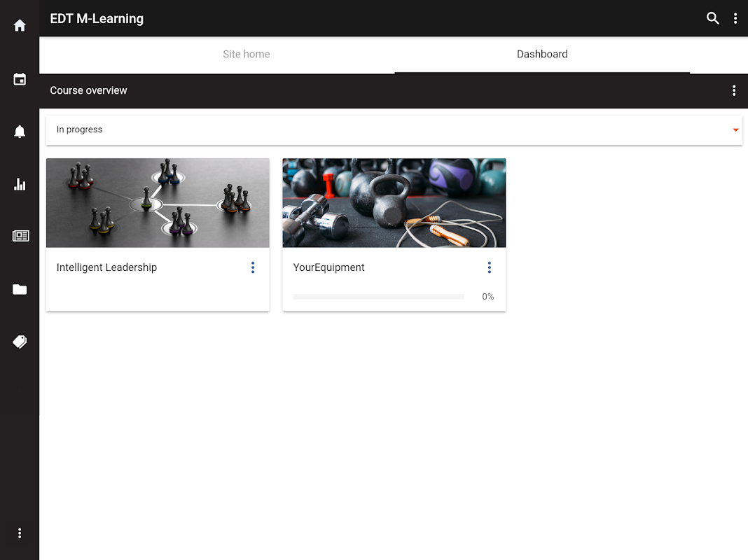Open Intelligent Leadership course options menu
Viewport: 748px width, 560px height.
[x=253, y=267]
